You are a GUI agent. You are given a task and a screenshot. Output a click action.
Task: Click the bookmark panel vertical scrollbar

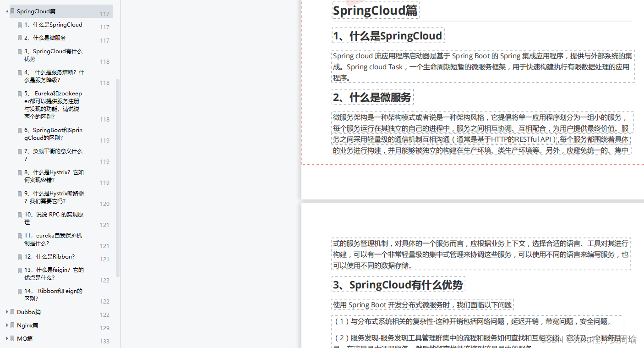point(118,178)
